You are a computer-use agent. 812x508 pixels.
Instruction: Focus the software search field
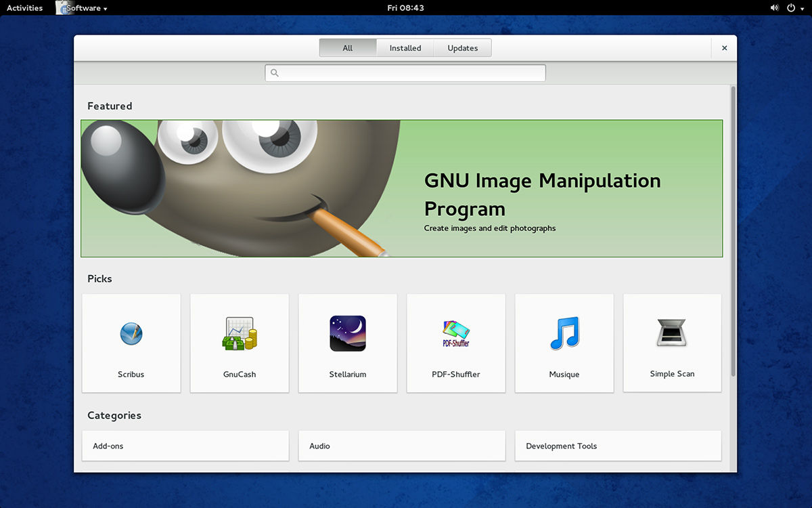[405, 73]
